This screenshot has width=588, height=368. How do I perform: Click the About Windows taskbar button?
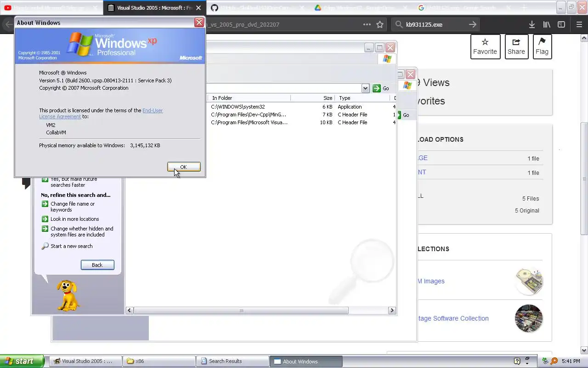pos(306,361)
